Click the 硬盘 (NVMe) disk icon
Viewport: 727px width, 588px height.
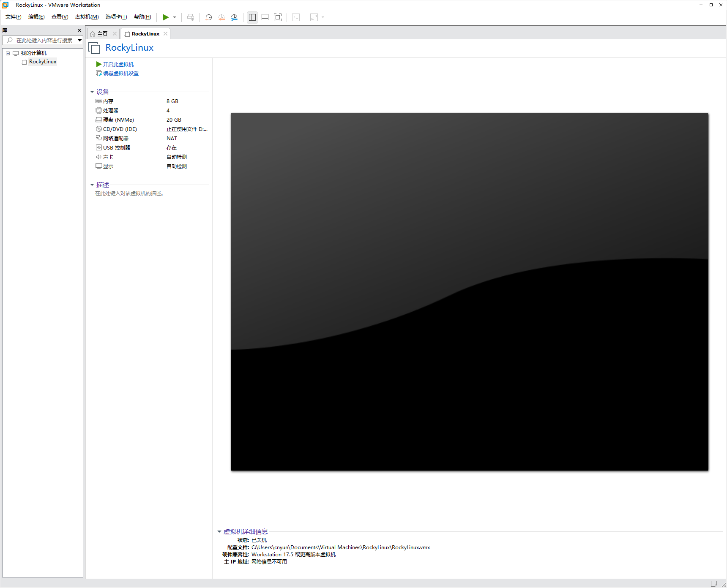99,120
